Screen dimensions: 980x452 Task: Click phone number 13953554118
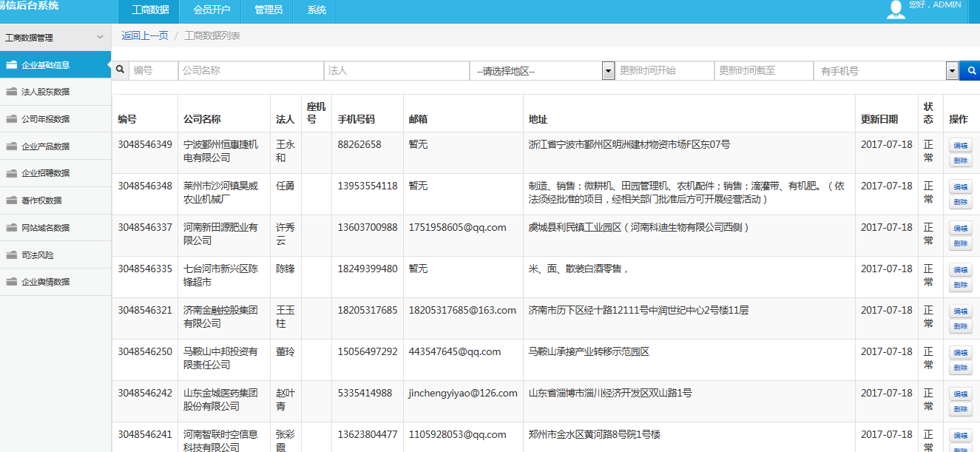click(x=368, y=186)
